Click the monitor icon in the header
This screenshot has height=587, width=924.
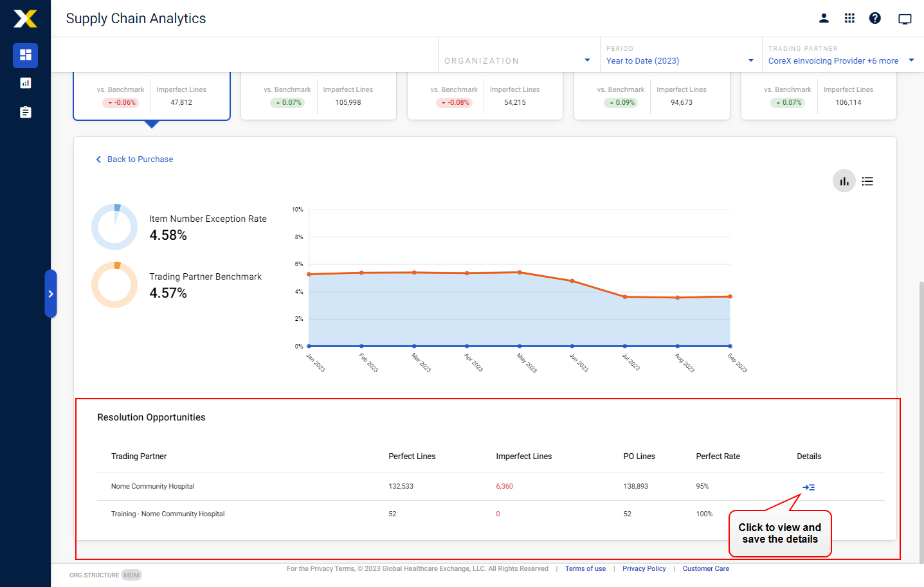[905, 19]
